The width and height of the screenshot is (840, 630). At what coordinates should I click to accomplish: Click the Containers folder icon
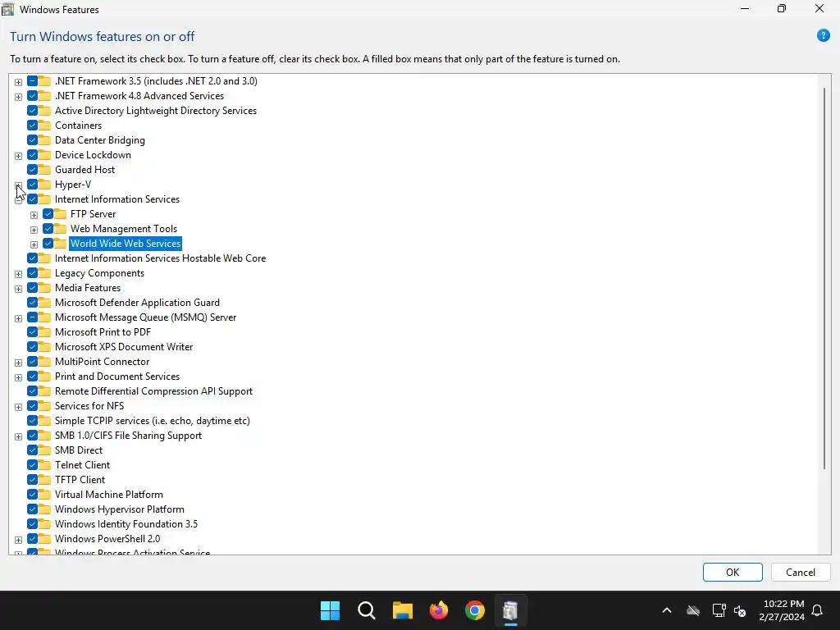44,126
